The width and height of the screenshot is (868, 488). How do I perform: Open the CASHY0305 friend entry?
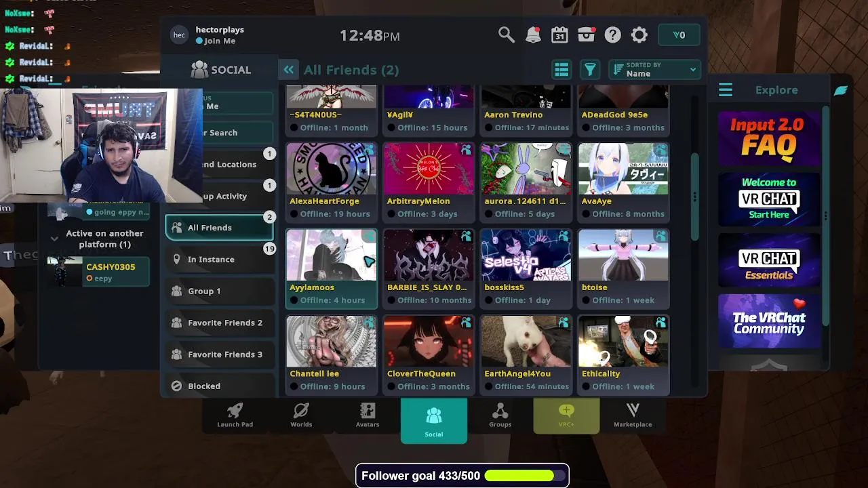(98, 271)
